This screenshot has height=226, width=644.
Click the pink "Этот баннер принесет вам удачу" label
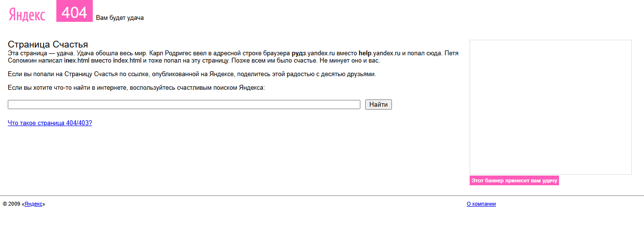tap(514, 180)
